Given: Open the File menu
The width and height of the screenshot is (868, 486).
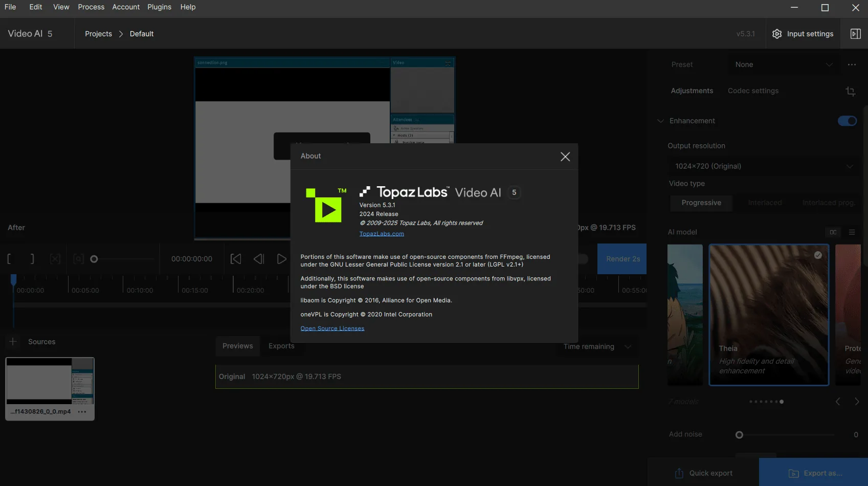Looking at the screenshot, I should click(10, 7).
